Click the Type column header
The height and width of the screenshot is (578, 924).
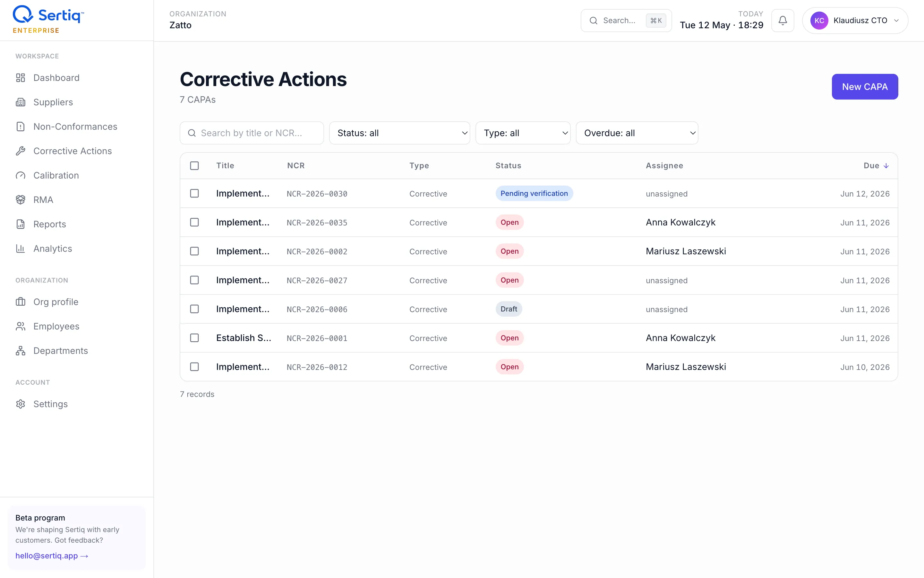pos(419,165)
